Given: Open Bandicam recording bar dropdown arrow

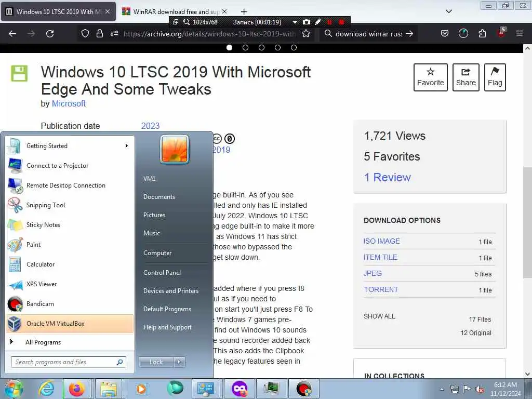Looking at the screenshot, I should pyautogui.click(x=295, y=22).
